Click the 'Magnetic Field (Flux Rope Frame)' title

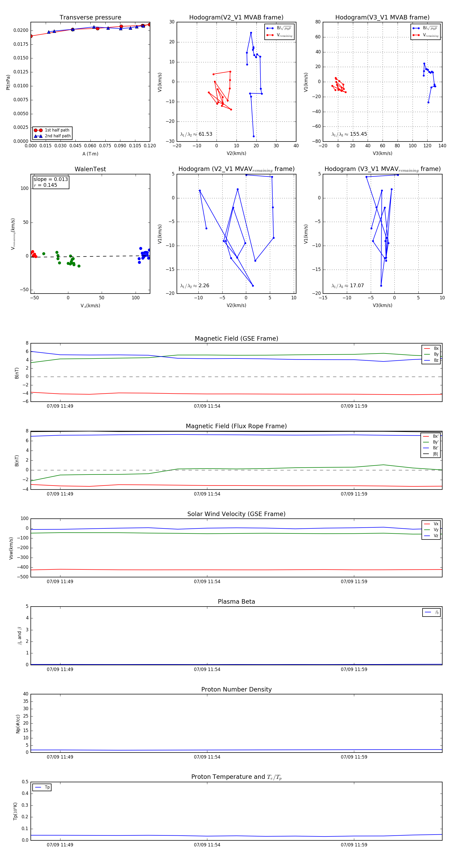[x=236, y=426]
